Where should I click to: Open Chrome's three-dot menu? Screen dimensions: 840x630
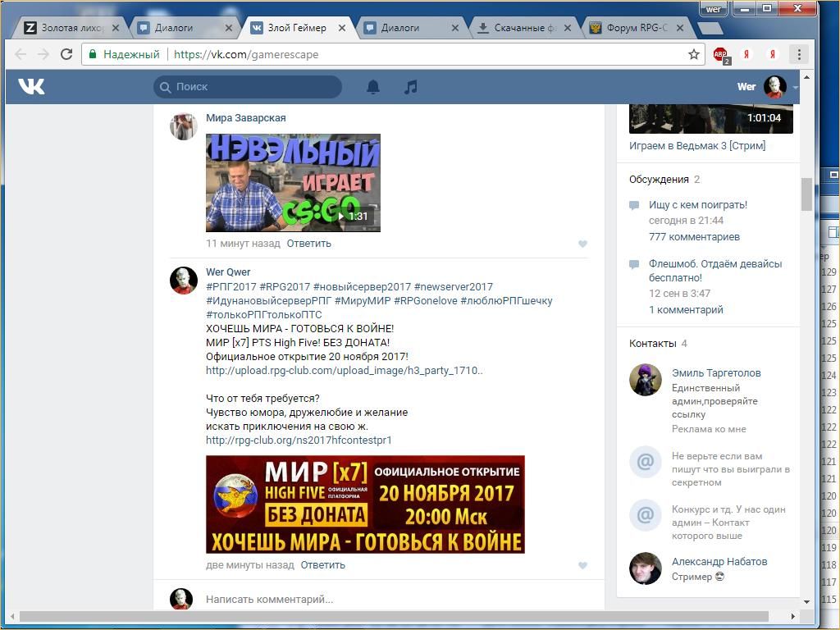point(799,54)
